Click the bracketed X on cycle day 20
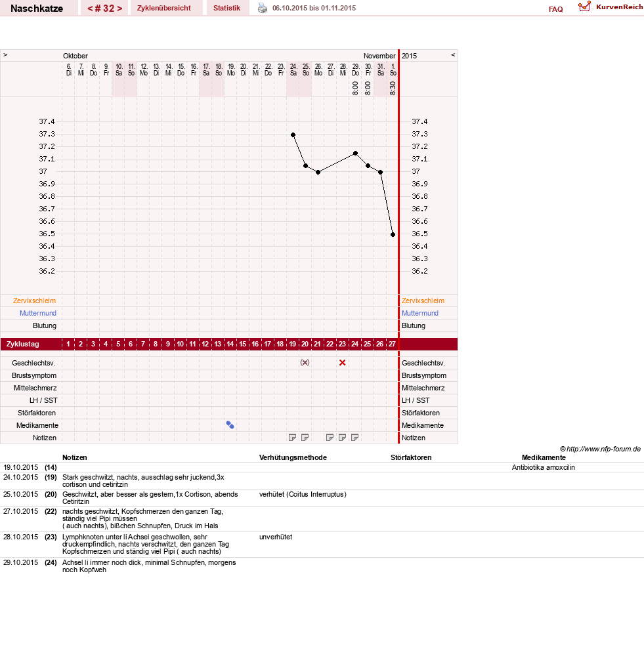The height and width of the screenshot is (666, 644). click(x=305, y=363)
